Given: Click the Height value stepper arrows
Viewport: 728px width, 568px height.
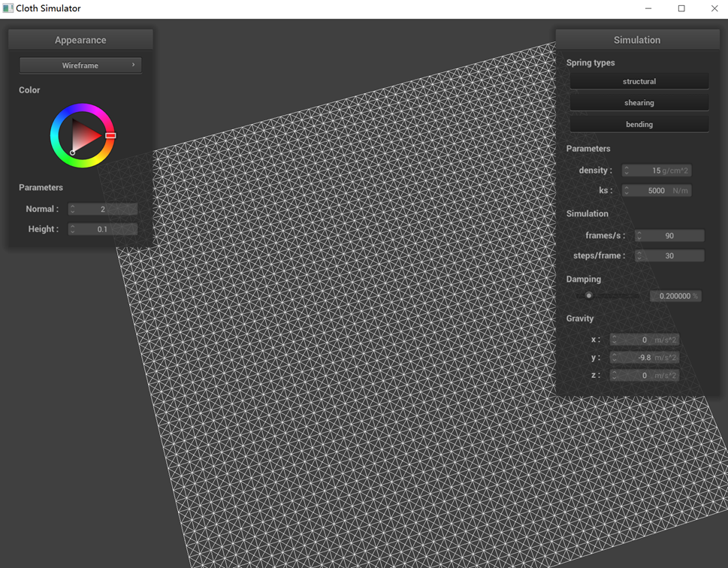Looking at the screenshot, I should click(73, 229).
